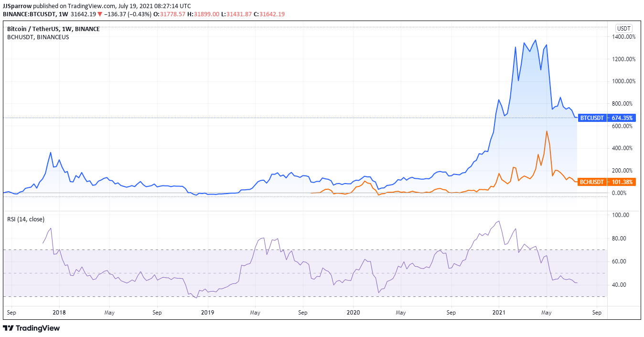This screenshot has height=337, width=644.
Task: Click the TradingView logo at bottom left
Action: (32, 328)
